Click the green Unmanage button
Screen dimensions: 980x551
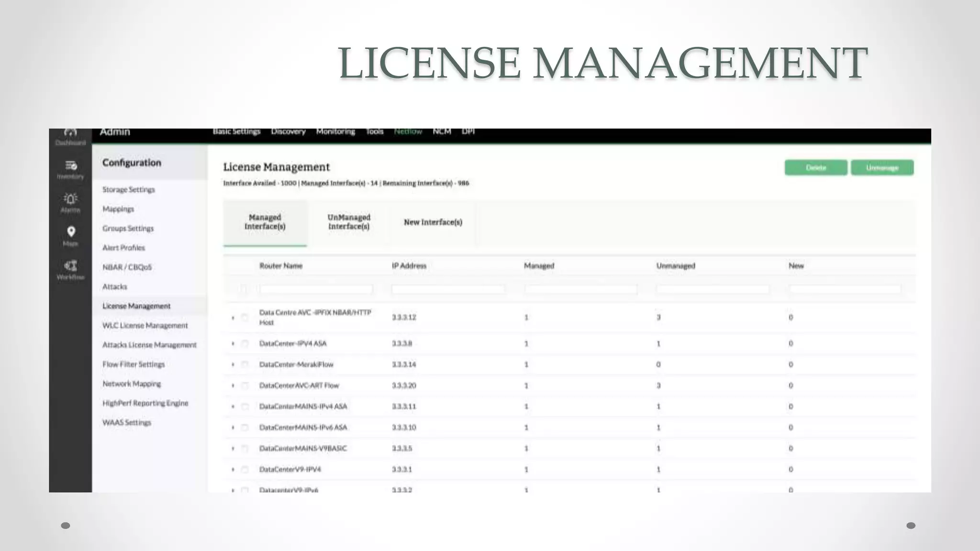pos(882,167)
